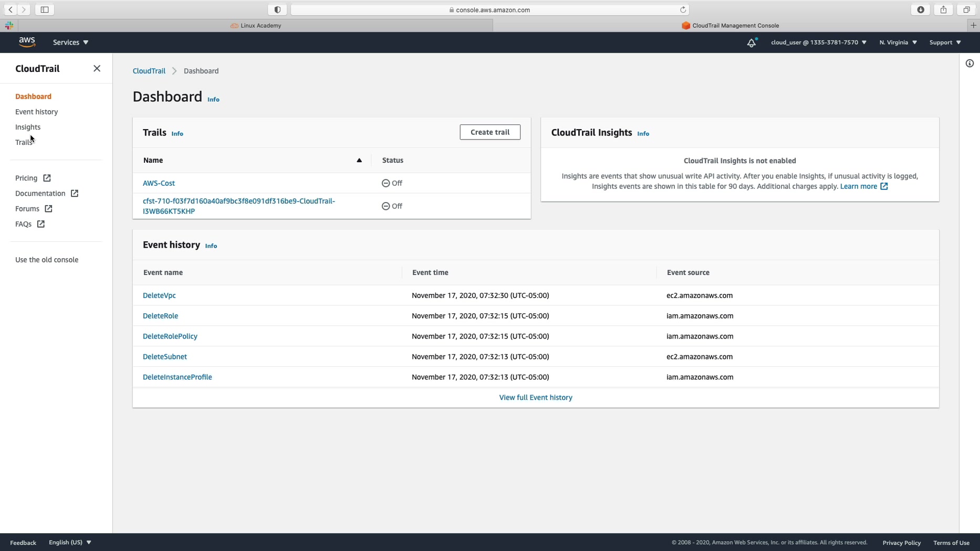This screenshot has height=551, width=980.
Task: Click Info next to Trails heading
Action: point(177,134)
